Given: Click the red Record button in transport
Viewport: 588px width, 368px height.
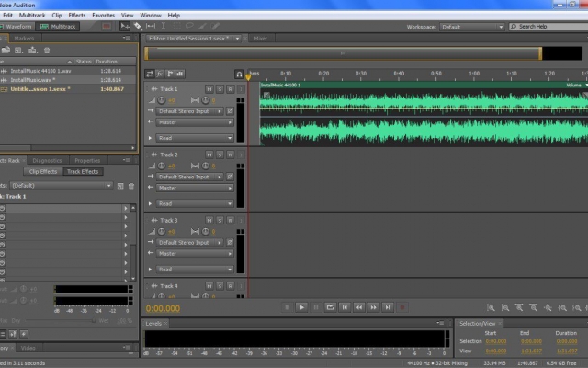Looking at the screenshot, I should 402,307.
